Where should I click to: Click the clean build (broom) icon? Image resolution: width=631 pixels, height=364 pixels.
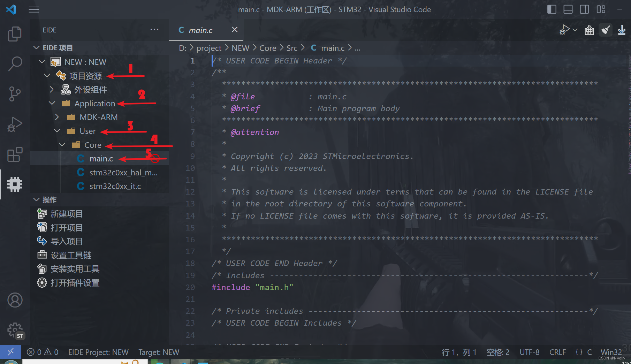pos(606,30)
